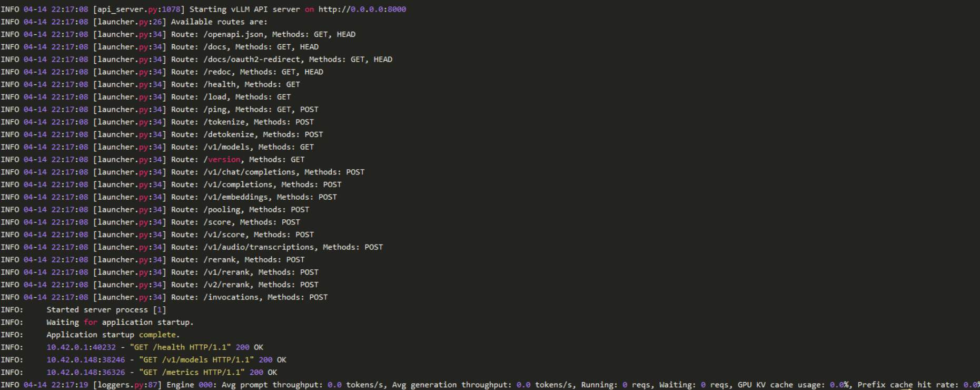The width and height of the screenshot is (980, 390).
Task: Select the 'Application startup complete.' message
Action: click(113, 335)
